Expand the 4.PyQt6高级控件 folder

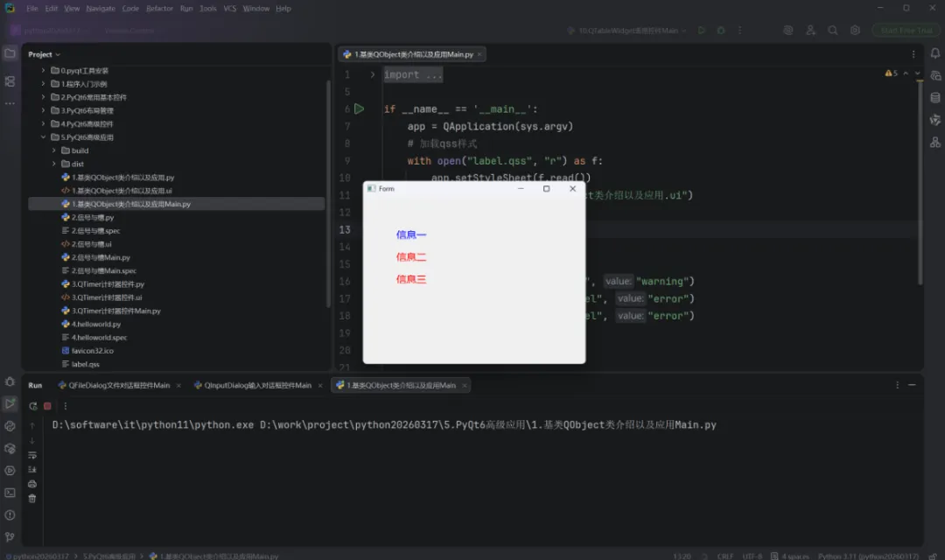point(43,123)
